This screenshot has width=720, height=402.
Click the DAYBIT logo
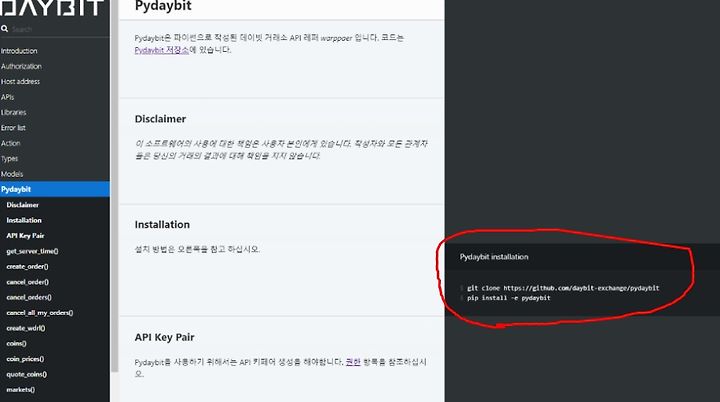tap(51, 8)
